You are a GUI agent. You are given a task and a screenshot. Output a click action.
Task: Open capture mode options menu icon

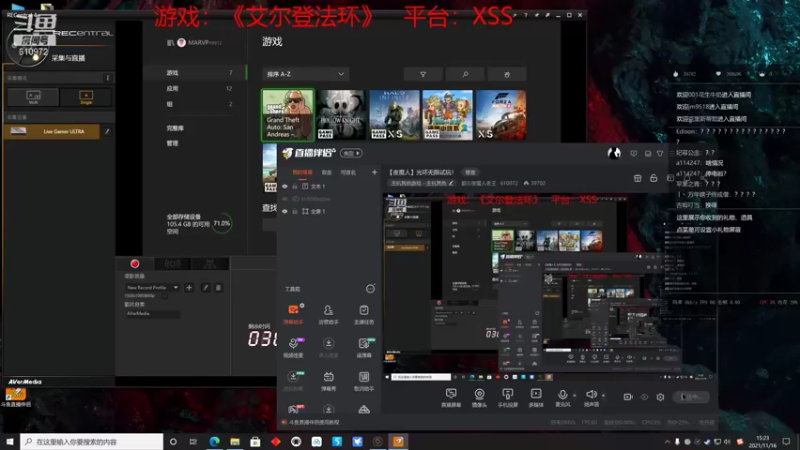click(x=107, y=78)
